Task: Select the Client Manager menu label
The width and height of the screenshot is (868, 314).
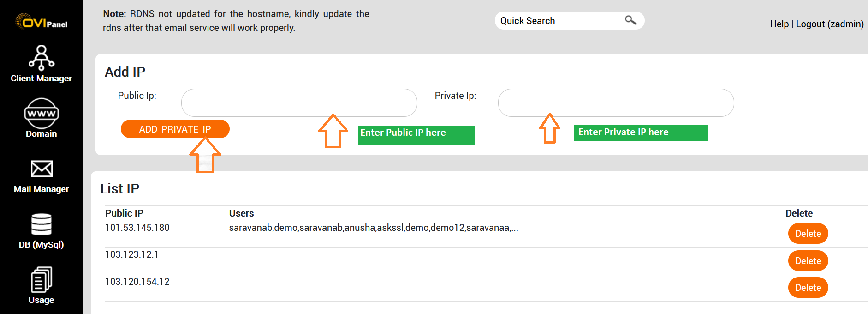Action: click(42, 78)
